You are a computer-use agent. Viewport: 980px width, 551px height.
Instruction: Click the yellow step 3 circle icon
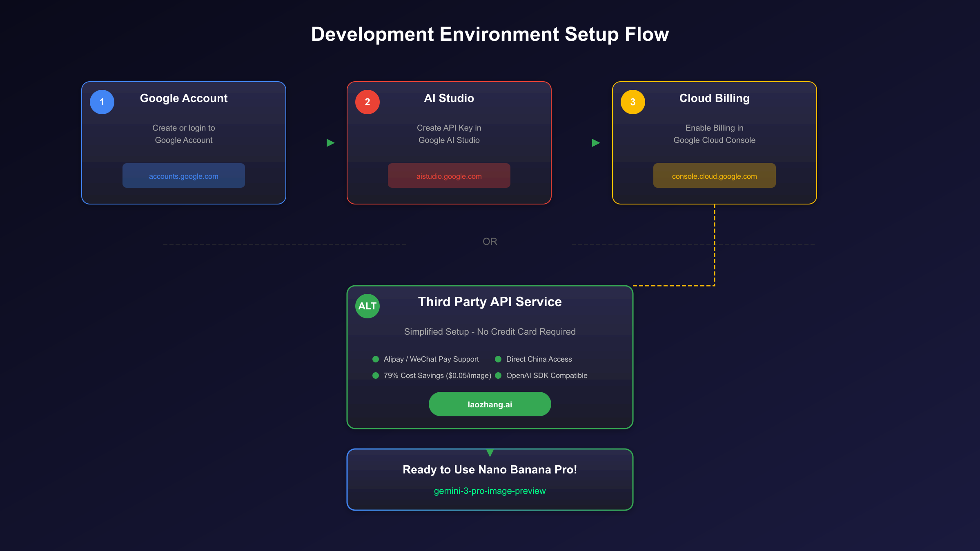[633, 102]
